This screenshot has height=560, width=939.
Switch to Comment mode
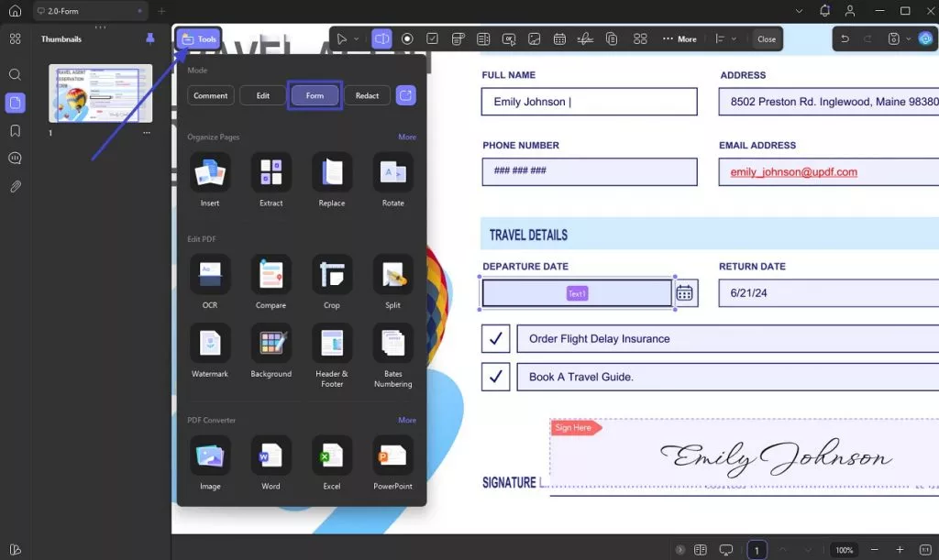tap(210, 94)
